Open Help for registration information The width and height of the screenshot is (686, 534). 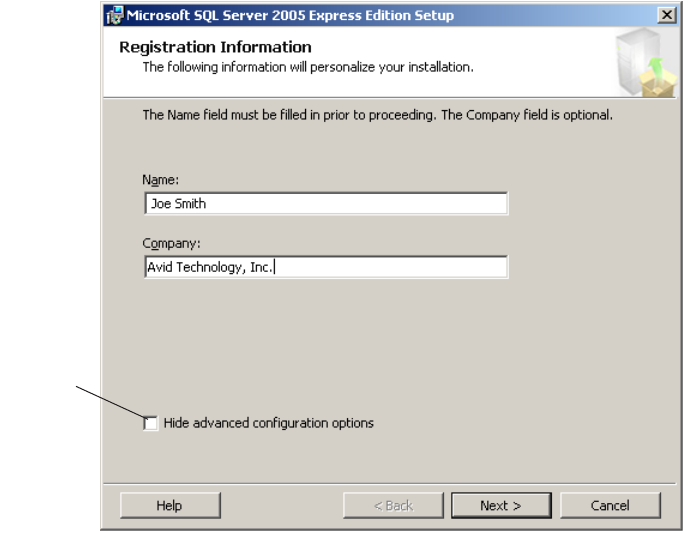click(170, 505)
